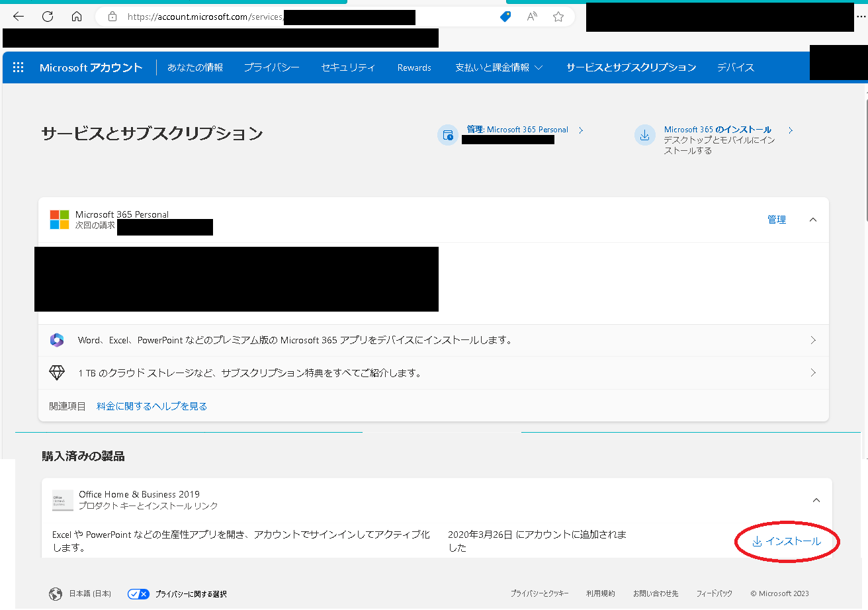The image size is (868, 610).
Task: Click the 管理 link in subscription card
Action: [777, 220]
